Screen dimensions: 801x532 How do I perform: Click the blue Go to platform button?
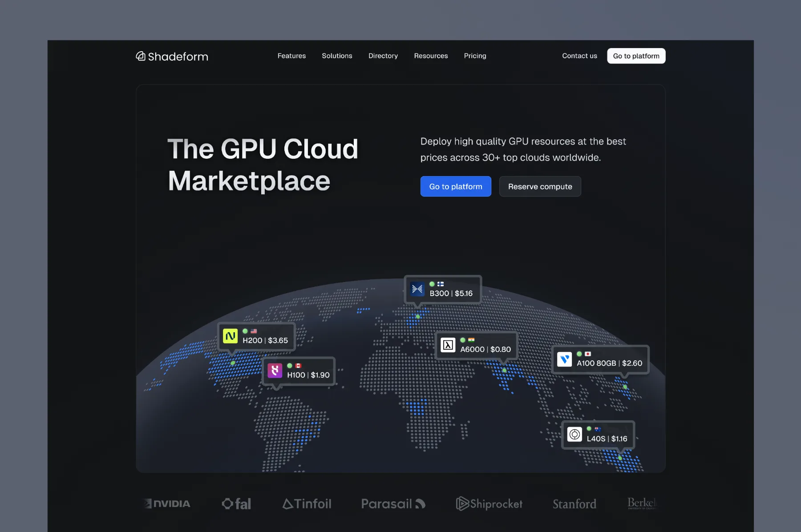click(456, 186)
